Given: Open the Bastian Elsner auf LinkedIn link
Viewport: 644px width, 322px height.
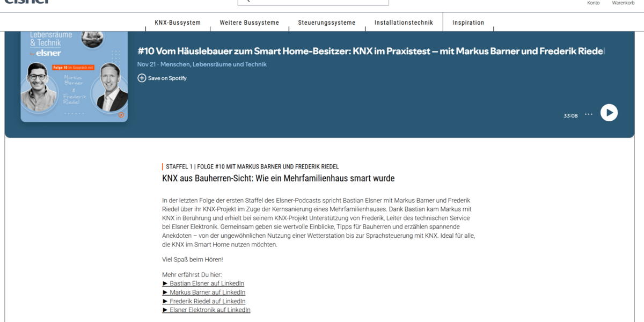Looking at the screenshot, I should coord(203,283).
